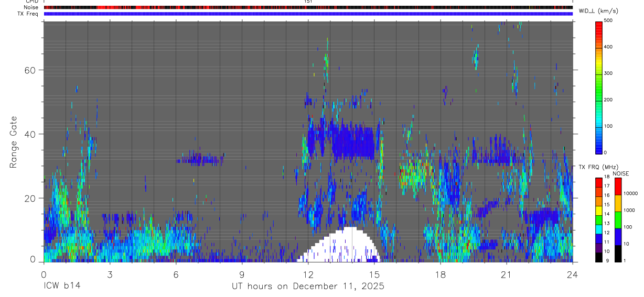Click the 'Range Gate' y-axis title
644x297 pixels.
click(14, 141)
